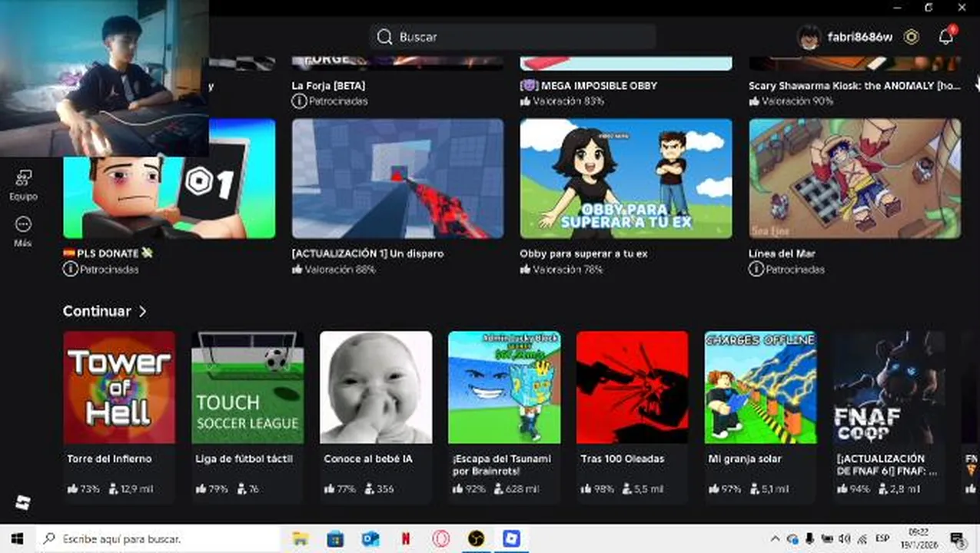The height and width of the screenshot is (553, 980).
Task: Click 'Línea del Mar' title text
Action: 782,253
